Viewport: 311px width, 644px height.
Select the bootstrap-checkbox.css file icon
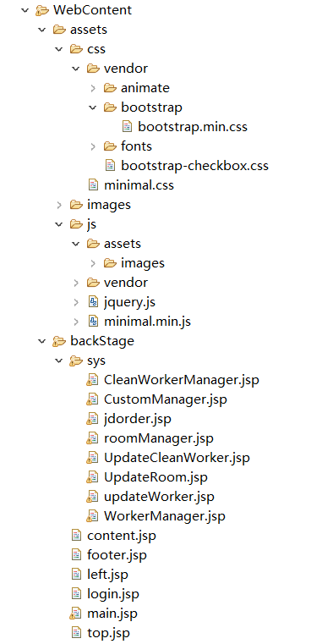point(111,166)
